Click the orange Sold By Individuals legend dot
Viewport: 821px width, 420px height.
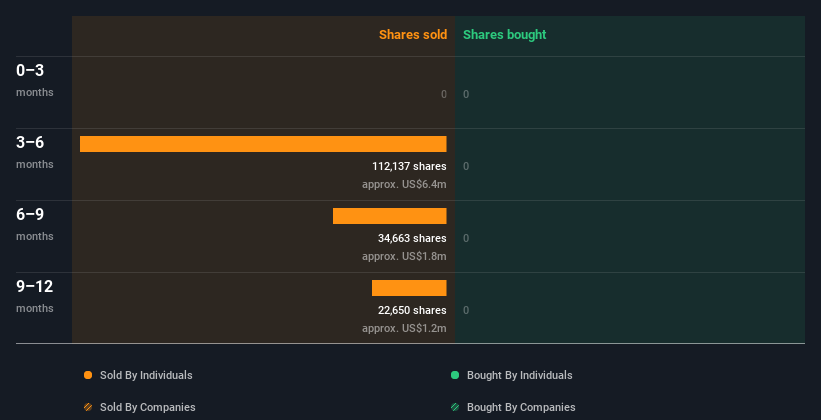[88, 375]
